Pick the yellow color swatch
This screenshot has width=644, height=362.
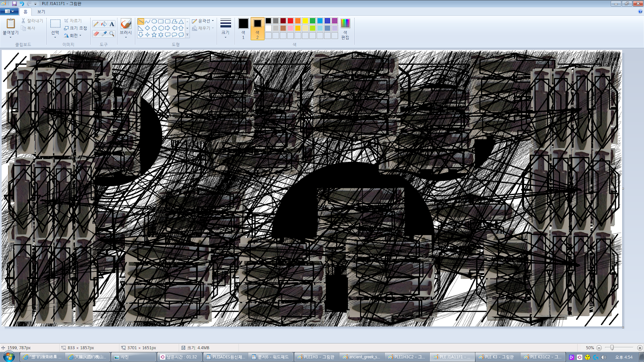click(x=305, y=21)
